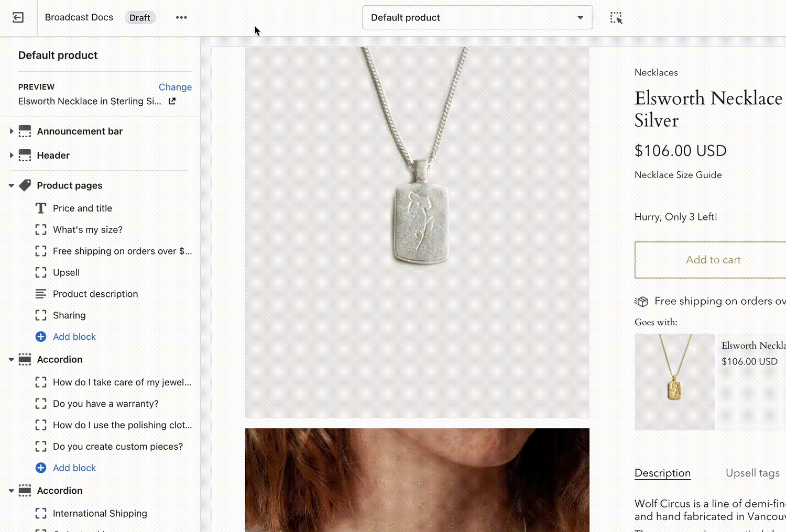Click the exit editor back icon
The image size is (786, 532).
18,18
